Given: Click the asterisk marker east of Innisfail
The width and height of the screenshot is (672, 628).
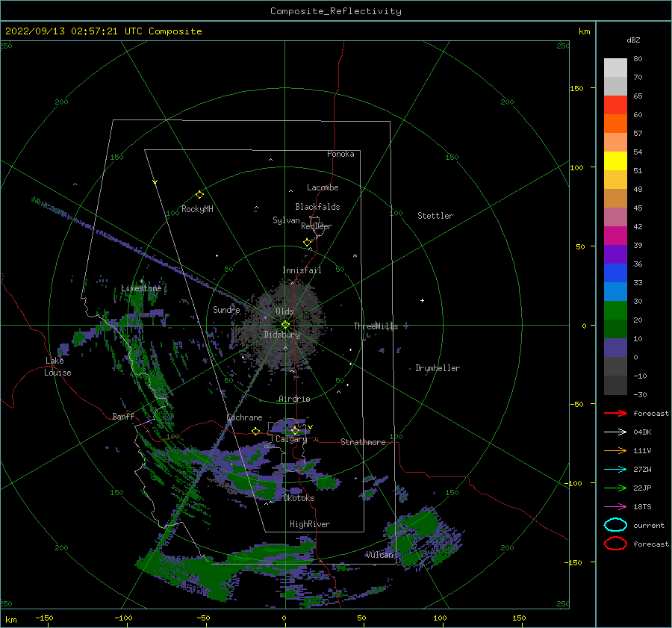Looking at the screenshot, I should [x=355, y=256].
